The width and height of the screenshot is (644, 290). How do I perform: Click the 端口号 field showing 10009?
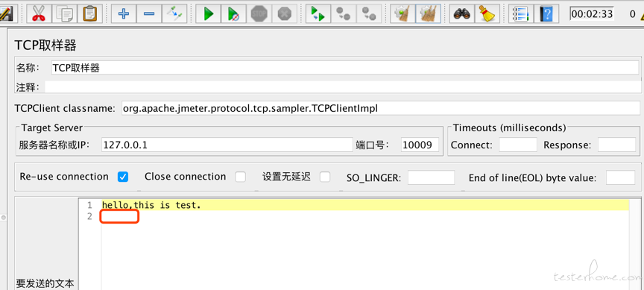(420, 145)
